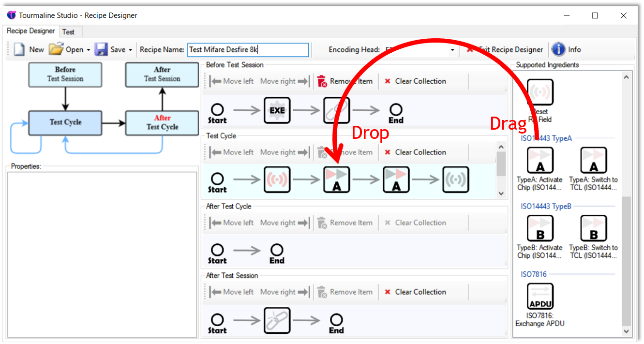Image resolution: width=644 pixels, height=344 pixels.
Task: Select TypeB: Activate Chip ingredient
Action: [x=540, y=228]
